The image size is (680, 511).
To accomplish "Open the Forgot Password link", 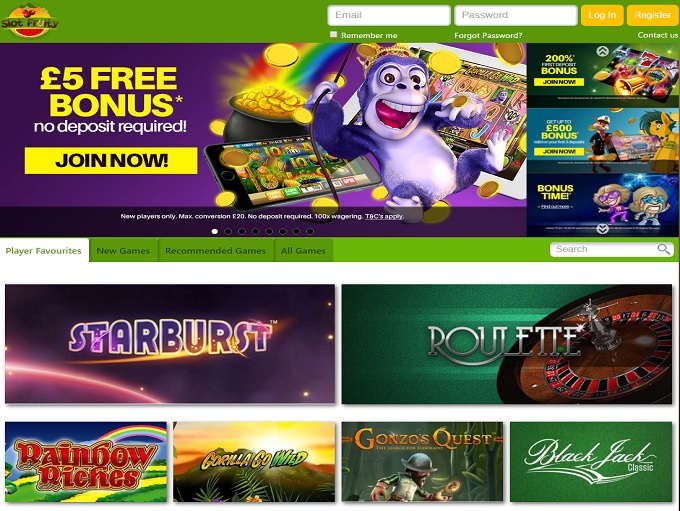I will point(488,35).
